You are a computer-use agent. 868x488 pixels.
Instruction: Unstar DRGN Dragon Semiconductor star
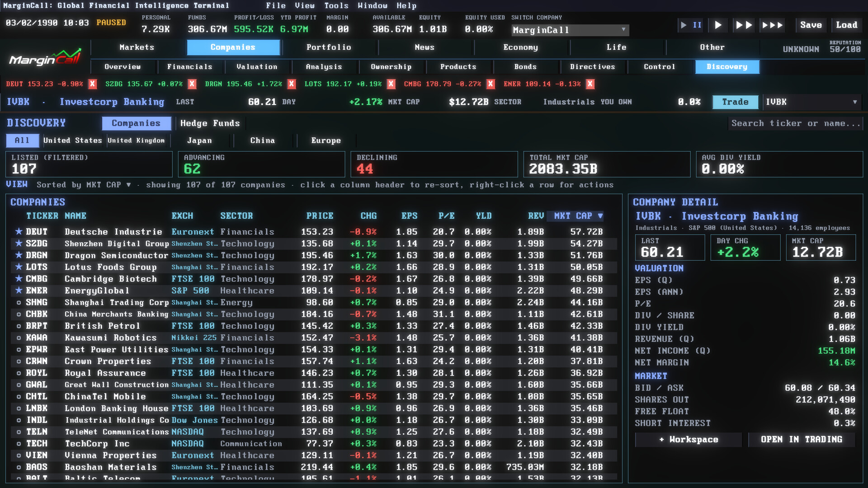pyautogui.click(x=19, y=255)
